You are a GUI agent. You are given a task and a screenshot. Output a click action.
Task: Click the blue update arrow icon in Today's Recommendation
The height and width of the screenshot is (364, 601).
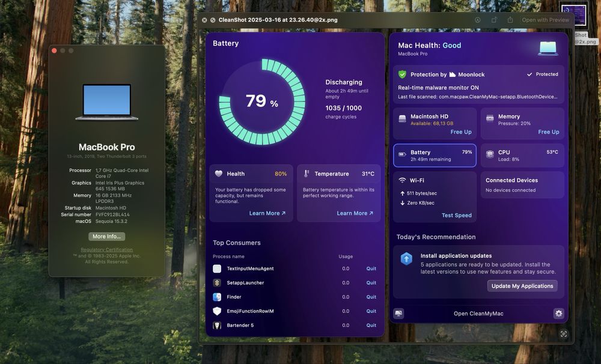coord(406,259)
